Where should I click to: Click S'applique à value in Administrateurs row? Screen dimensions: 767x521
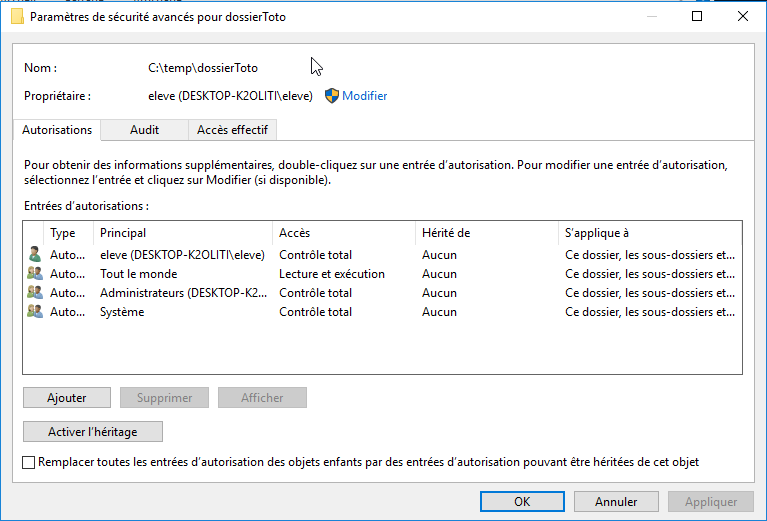click(650, 293)
